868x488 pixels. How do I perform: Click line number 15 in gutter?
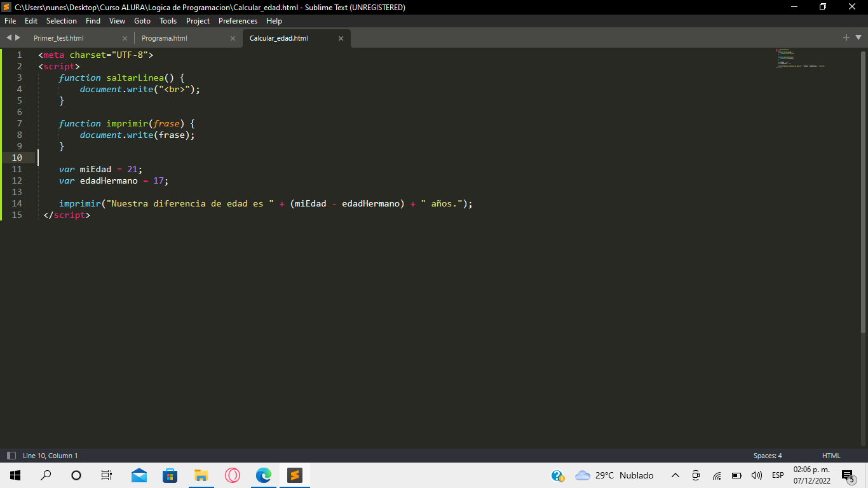pos(17,215)
